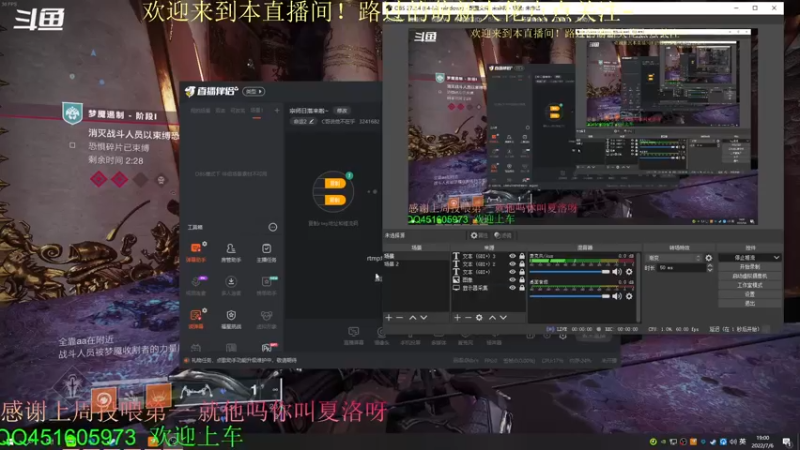The image size is (800, 450).
Task: Click Steam icon in system tray
Action: pyautogui.click(x=713, y=441)
